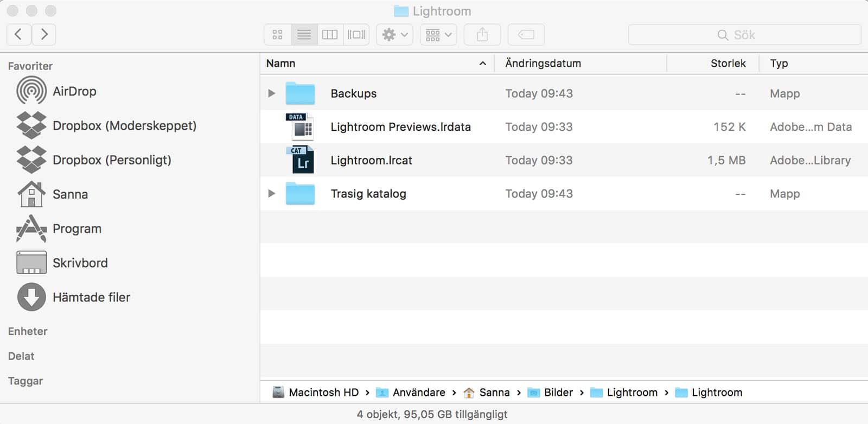Viewport: 868px width, 424px height.
Task: Open the Sanna home folder in sidebar
Action: click(x=52, y=194)
